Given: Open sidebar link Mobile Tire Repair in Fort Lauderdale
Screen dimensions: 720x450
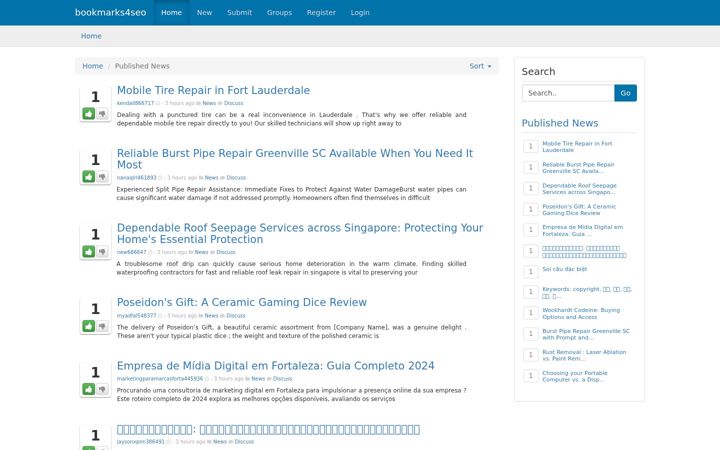Looking at the screenshot, I should [577, 146].
